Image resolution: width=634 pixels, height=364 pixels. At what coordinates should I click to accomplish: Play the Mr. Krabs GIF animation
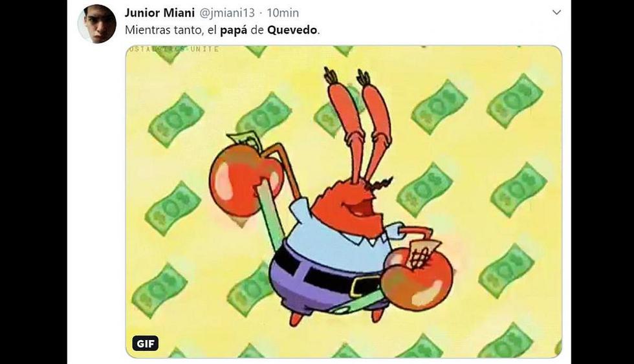(344, 202)
